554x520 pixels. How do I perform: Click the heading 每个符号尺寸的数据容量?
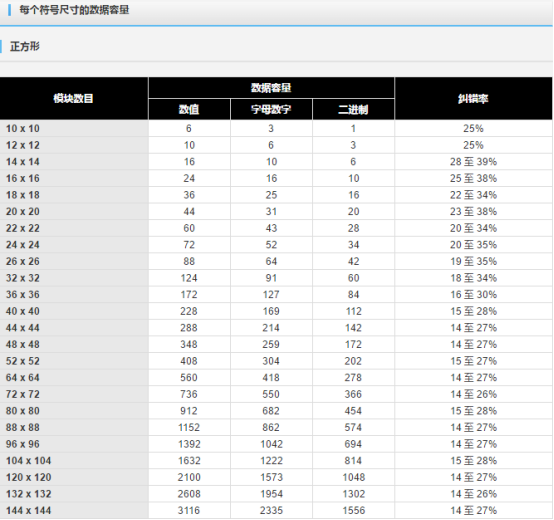point(74,10)
